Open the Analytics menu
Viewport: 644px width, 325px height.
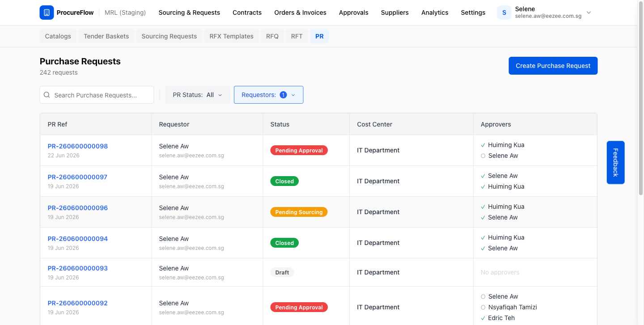click(435, 13)
